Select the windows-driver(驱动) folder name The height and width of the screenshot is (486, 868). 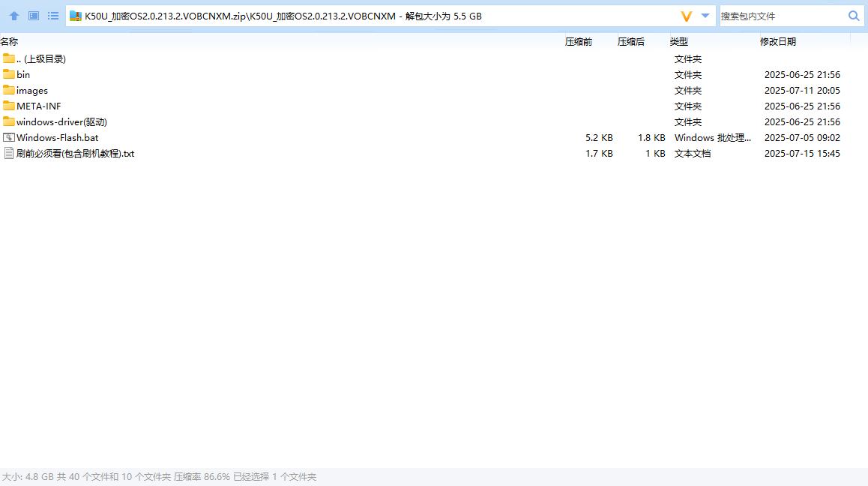tap(62, 122)
